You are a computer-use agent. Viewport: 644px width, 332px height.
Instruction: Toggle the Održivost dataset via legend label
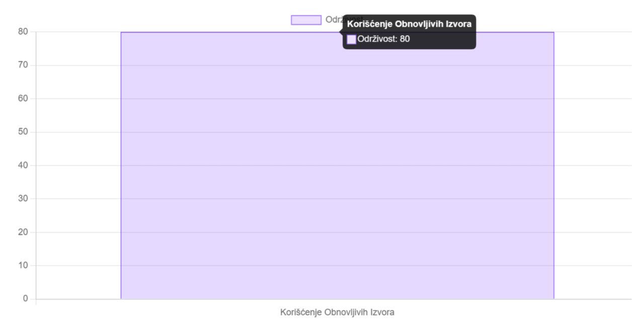(334, 20)
